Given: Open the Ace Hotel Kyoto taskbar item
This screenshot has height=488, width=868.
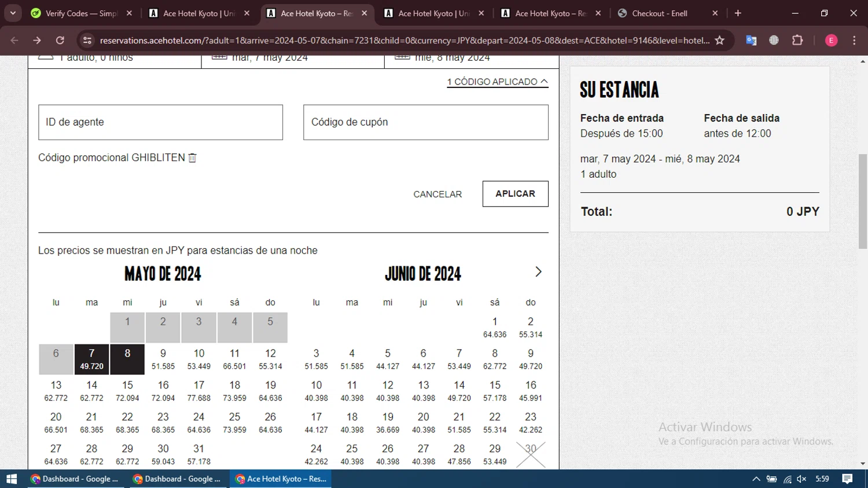Looking at the screenshot, I should click(282, 479).
